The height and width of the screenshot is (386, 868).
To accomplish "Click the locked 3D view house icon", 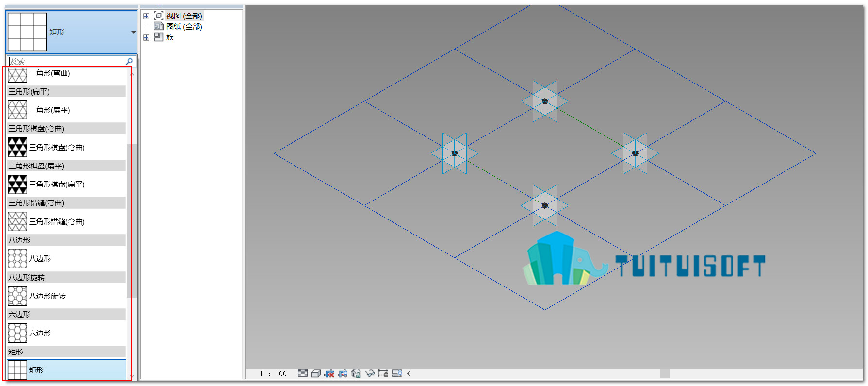I will click(x=356, y=373).
